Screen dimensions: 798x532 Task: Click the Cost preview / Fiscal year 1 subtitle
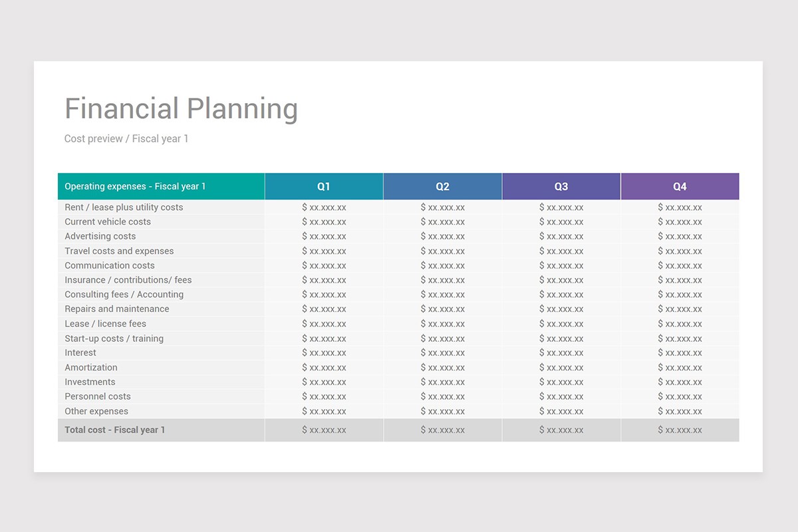126,138
